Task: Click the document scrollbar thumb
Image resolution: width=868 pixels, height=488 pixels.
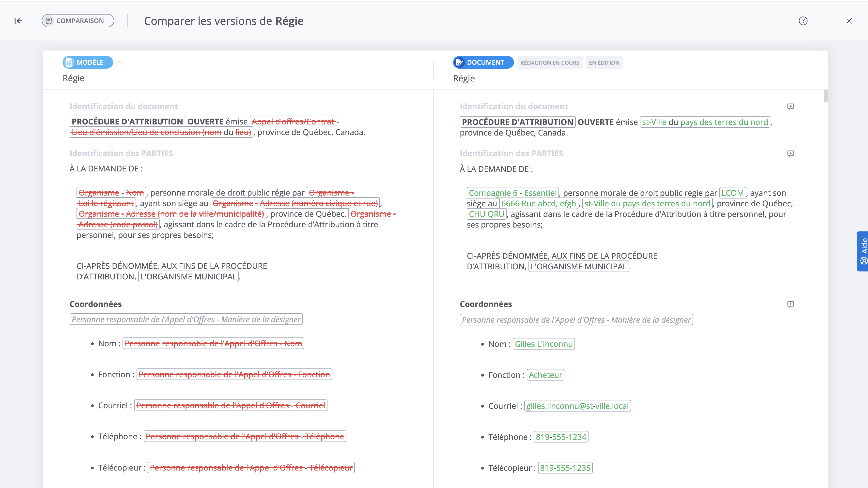Action: pos(825,96)
